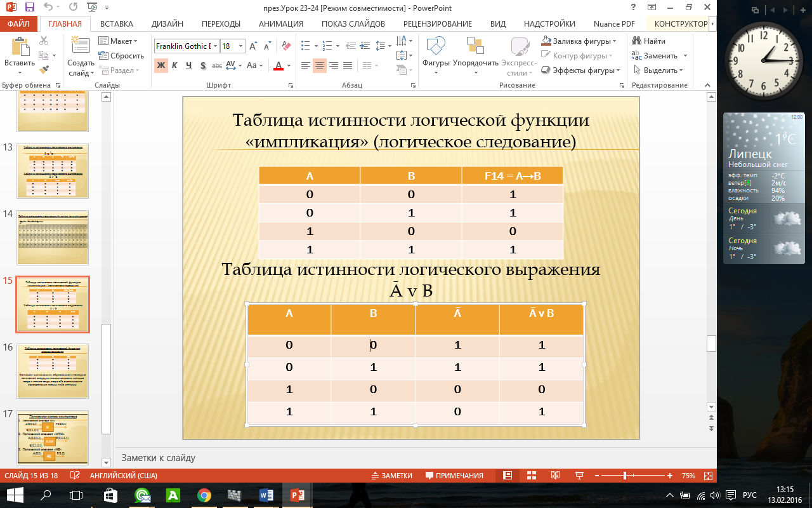Click Упорядочить arrange button
This screenshot has height=508, width=812.
click(476, 56)
